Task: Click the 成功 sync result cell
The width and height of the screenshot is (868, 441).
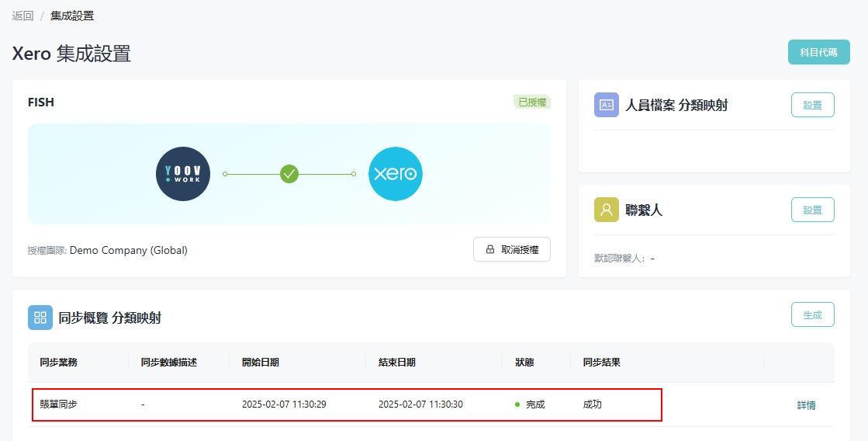Action: pos(593,405)
